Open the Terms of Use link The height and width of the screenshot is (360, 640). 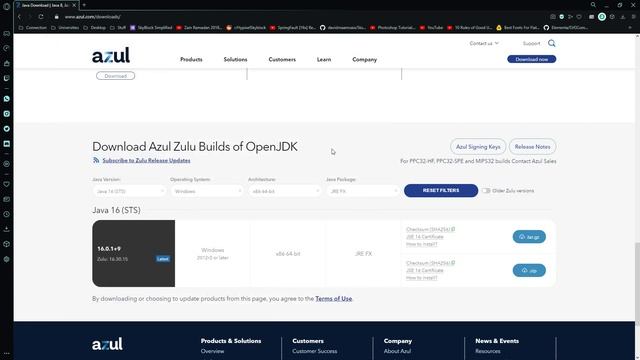(x=333, y=299)
